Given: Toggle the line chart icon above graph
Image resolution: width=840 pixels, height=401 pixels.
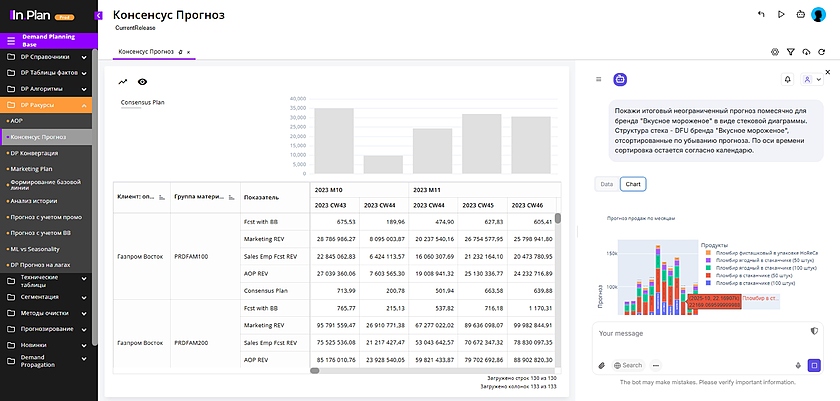Looking at the screenshot, I should pos(123,82).
